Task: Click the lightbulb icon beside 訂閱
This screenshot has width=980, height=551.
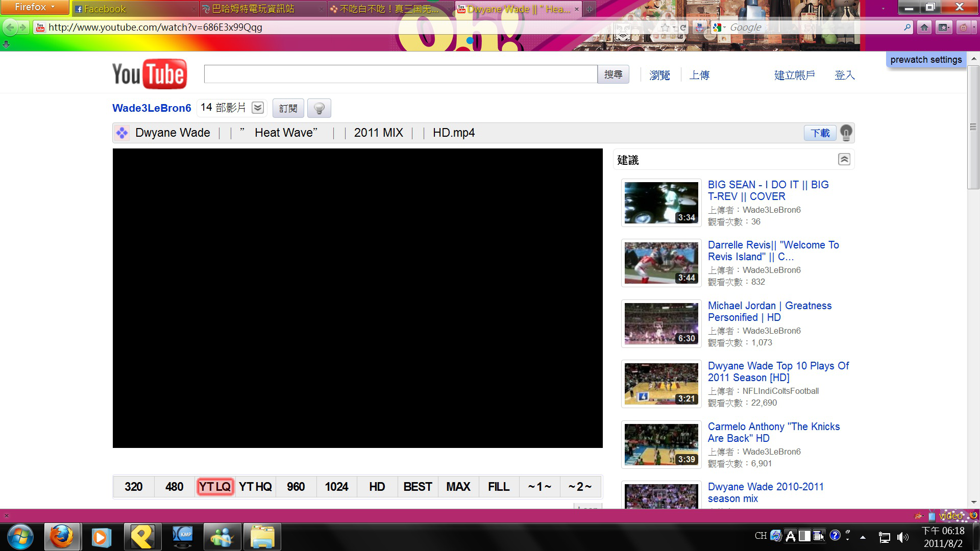Action: coord(319,108)
